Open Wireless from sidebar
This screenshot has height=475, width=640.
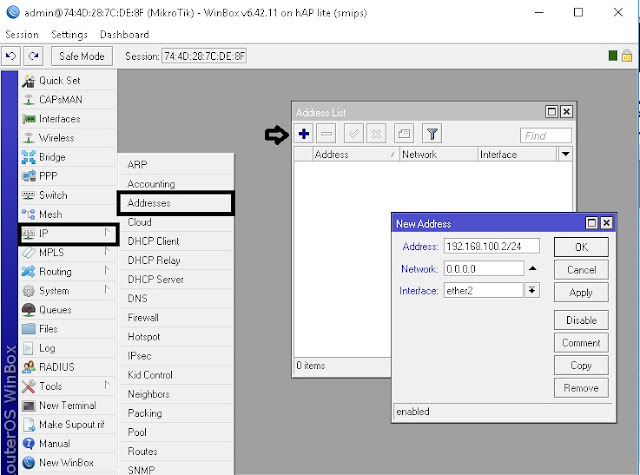pyautogui.click(x=68, y=138)
